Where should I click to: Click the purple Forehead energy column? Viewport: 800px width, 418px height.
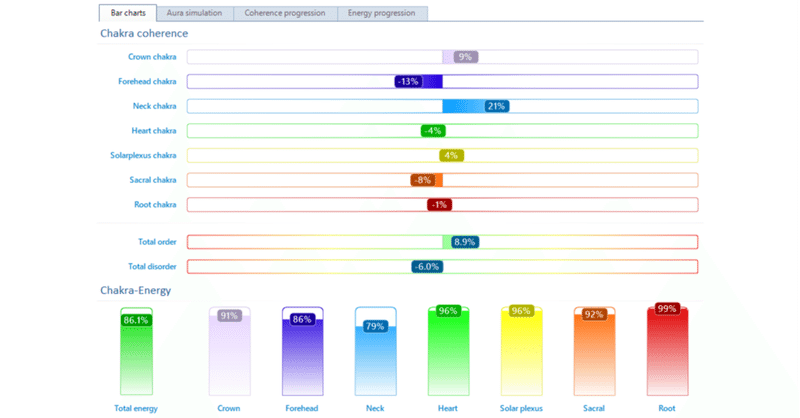303,352
